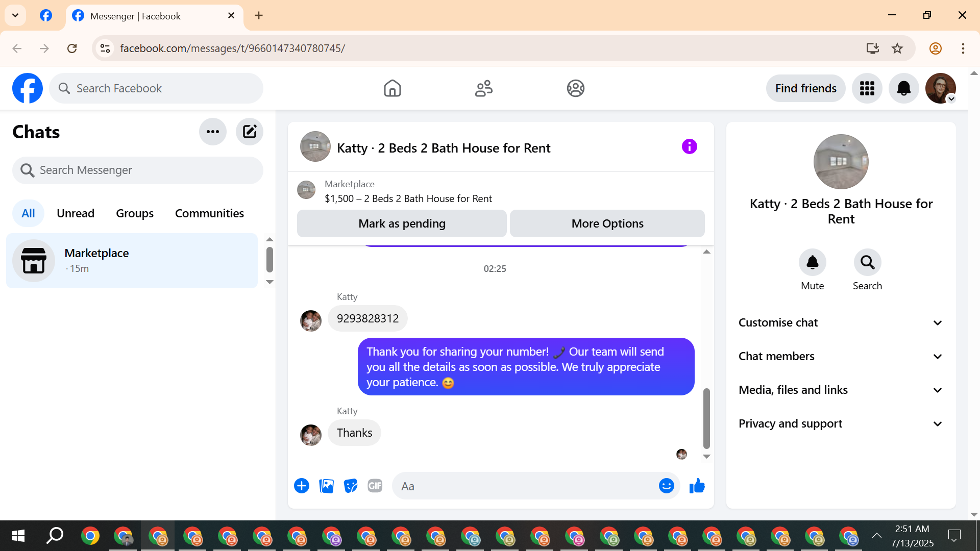Open the sticker chooser icon
This screenshot has height=551, width=980.
pyautogui.click(x=351, y=486)
